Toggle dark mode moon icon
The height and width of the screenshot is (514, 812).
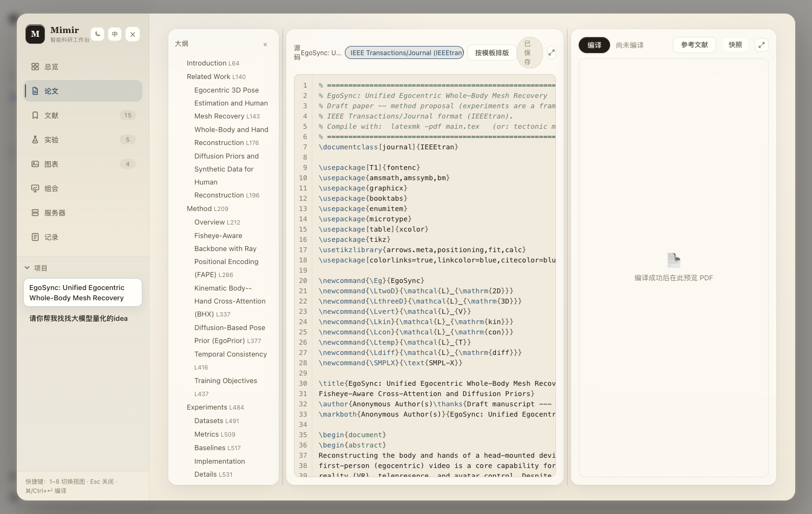pyautogui.click(x=97, y=34)
